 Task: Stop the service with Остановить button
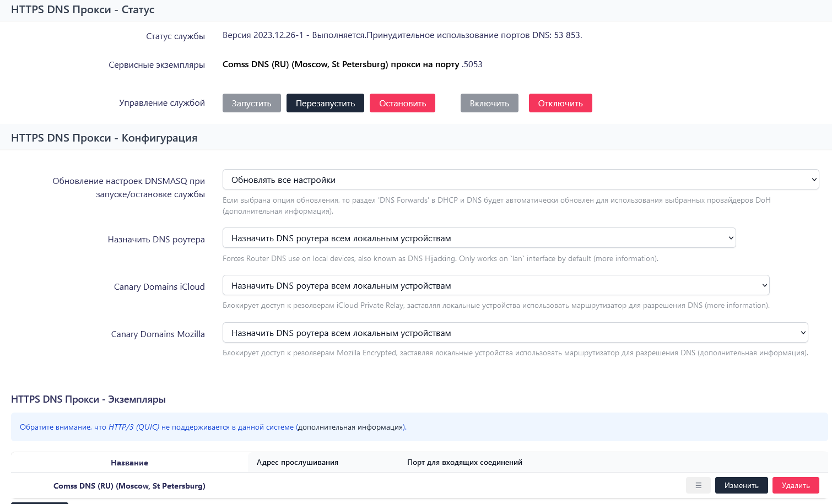402,103
